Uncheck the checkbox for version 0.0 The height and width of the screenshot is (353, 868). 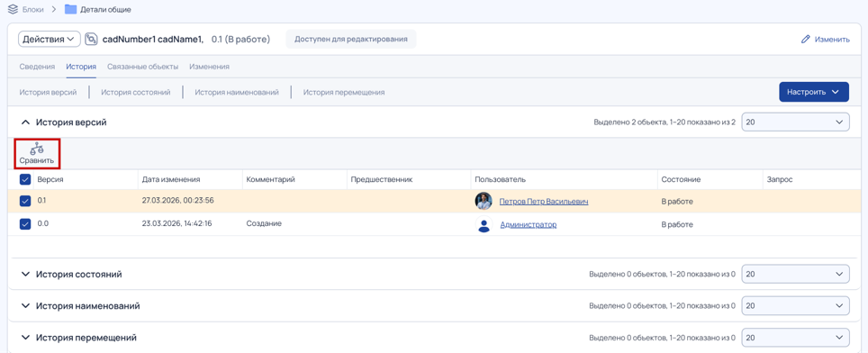pyautogui.click(x=24, y=224)
